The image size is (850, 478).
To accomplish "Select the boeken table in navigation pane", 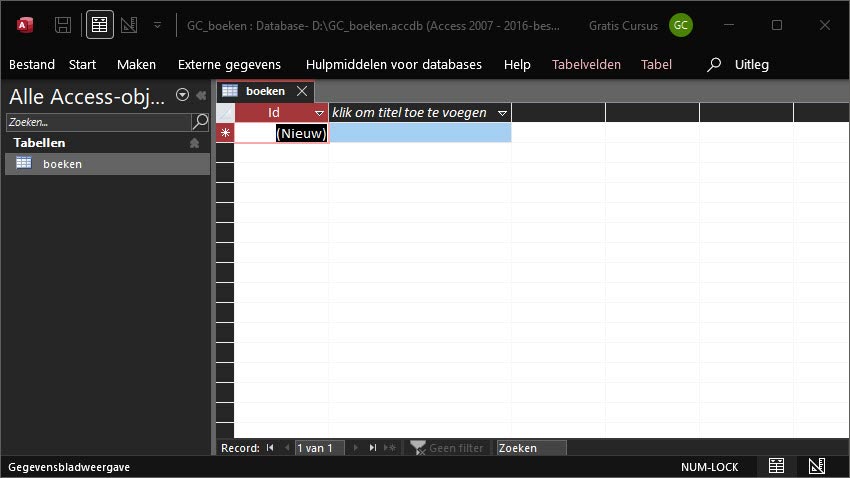I will pos(107,164).
